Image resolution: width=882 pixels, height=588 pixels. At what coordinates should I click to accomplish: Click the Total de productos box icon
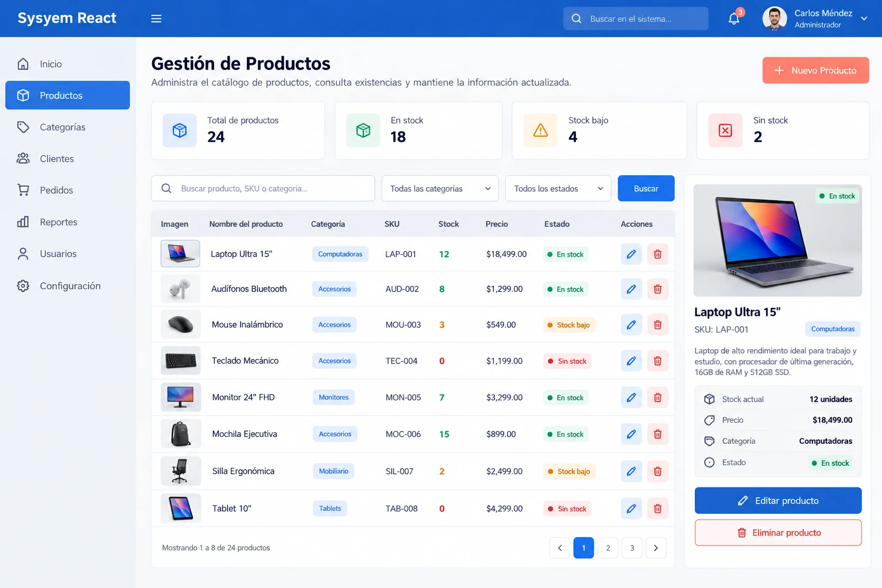(180, 130)
